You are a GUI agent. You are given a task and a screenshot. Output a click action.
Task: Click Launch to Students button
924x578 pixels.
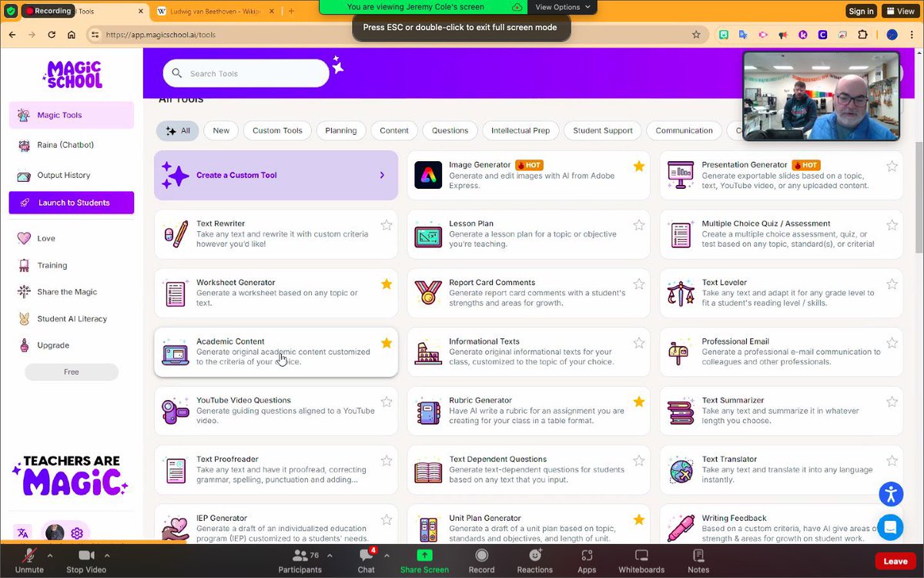click(72, 203)
